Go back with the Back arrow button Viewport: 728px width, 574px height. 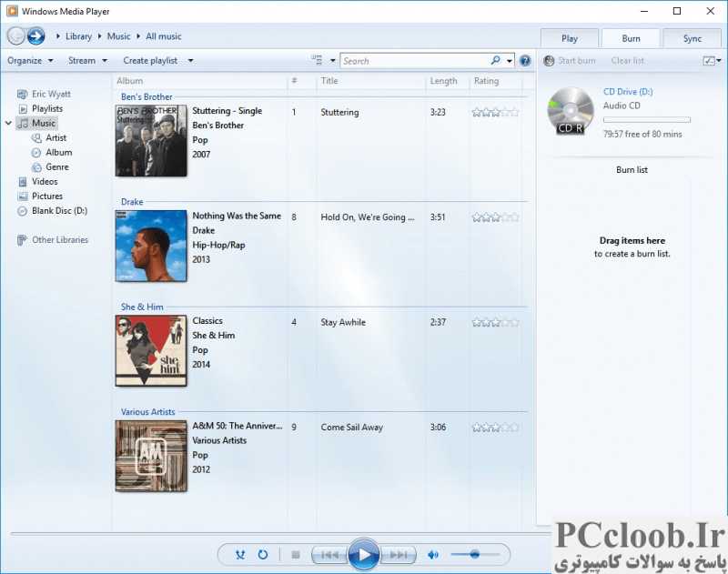(x=16, y=36)
